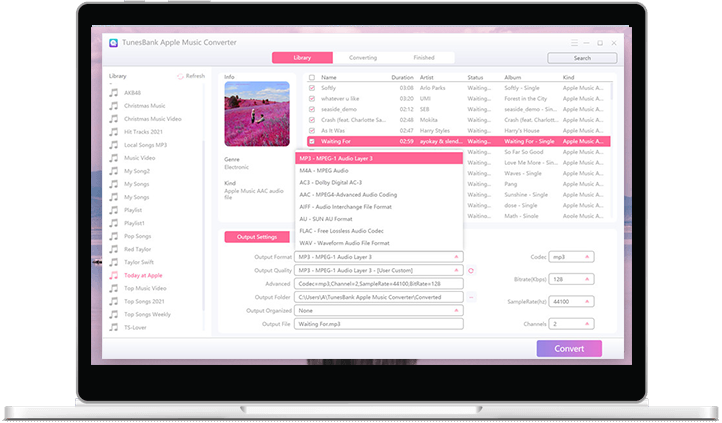Click Today at Apple pink note icon
722x423 pixels.
[x=113, y=276]
